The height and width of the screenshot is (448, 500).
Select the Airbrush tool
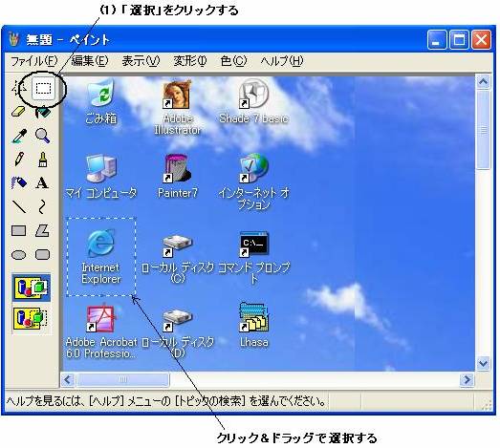19,182
